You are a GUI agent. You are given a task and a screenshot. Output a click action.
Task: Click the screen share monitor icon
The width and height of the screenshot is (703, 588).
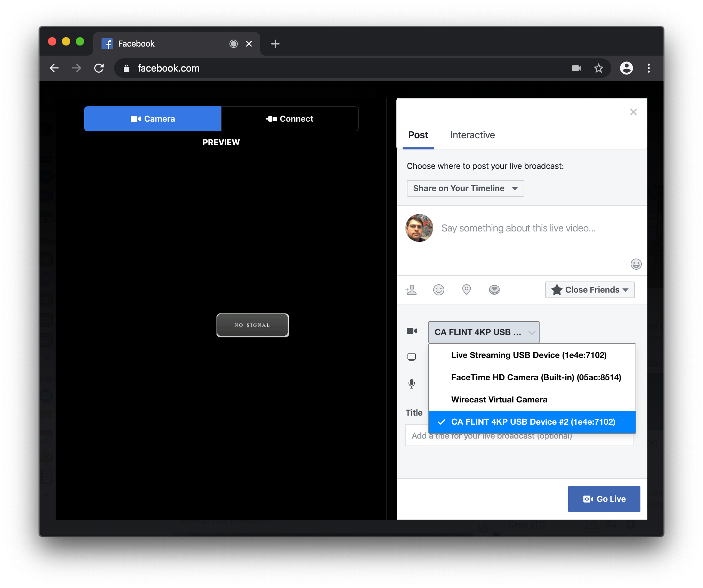(x=412, y=357)
